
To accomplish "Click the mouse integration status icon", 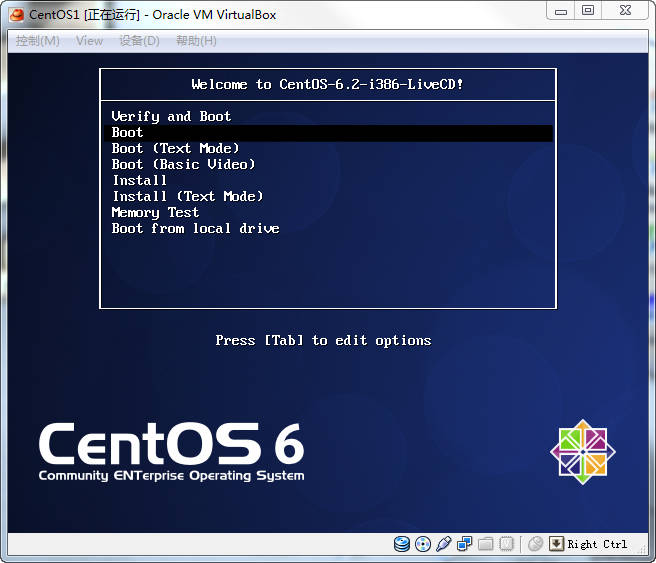I will (x=535, y=544).
